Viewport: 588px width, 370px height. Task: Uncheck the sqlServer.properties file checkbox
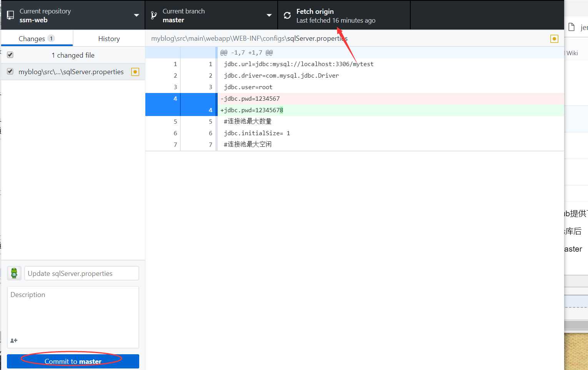click(10, 71)
